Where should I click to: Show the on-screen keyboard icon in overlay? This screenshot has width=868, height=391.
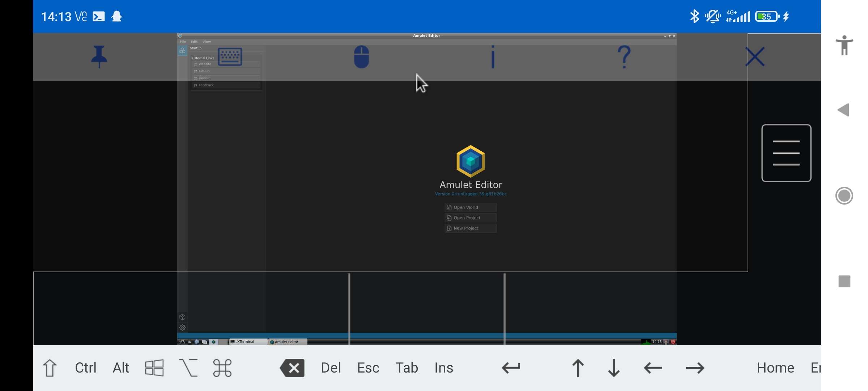(230, 56)
